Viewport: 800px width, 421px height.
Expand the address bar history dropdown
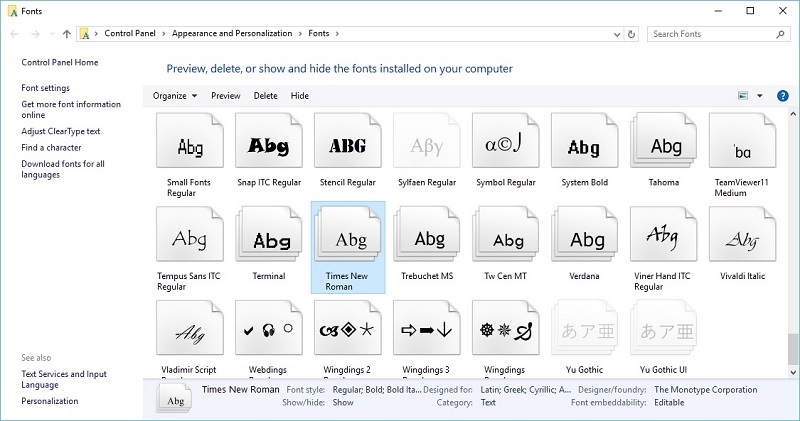click(614, 34)
